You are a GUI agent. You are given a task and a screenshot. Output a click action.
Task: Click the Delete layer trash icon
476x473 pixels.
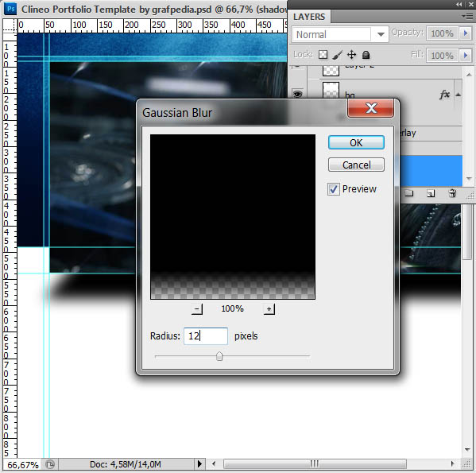point(452,193)
